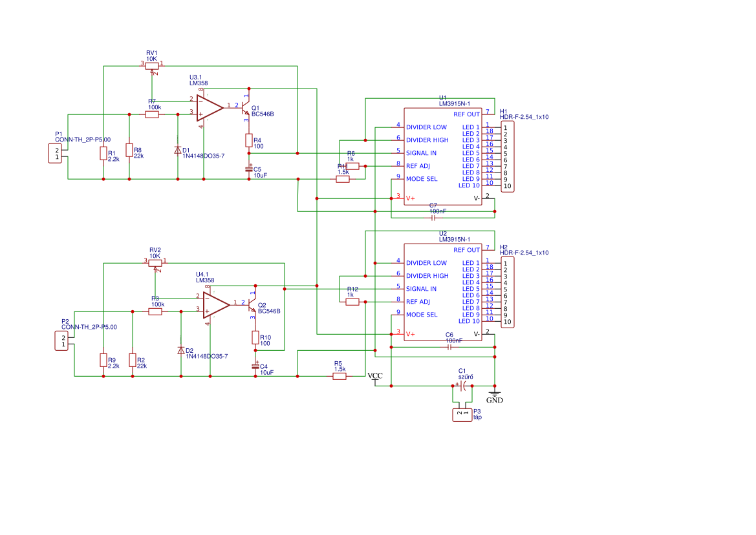
Task: Pick the R3 100k resistor
Action: pos(155,311)
